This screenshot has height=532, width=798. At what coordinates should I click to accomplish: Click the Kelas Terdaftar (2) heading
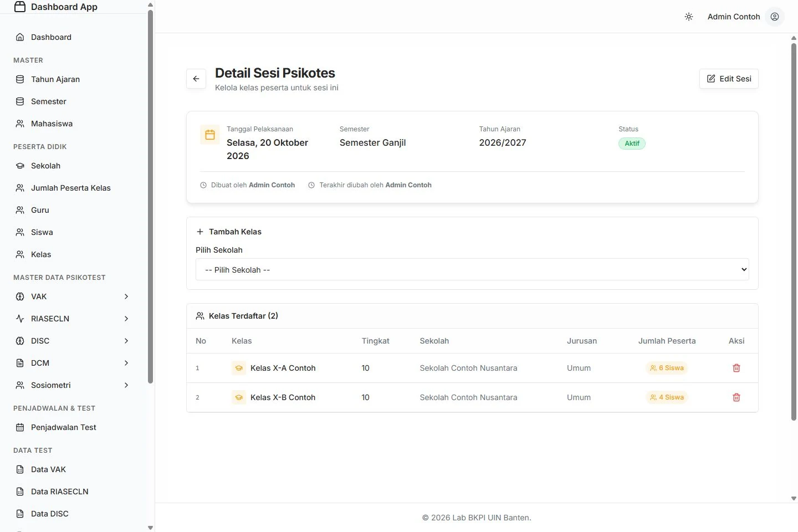(x=243, y=316)
